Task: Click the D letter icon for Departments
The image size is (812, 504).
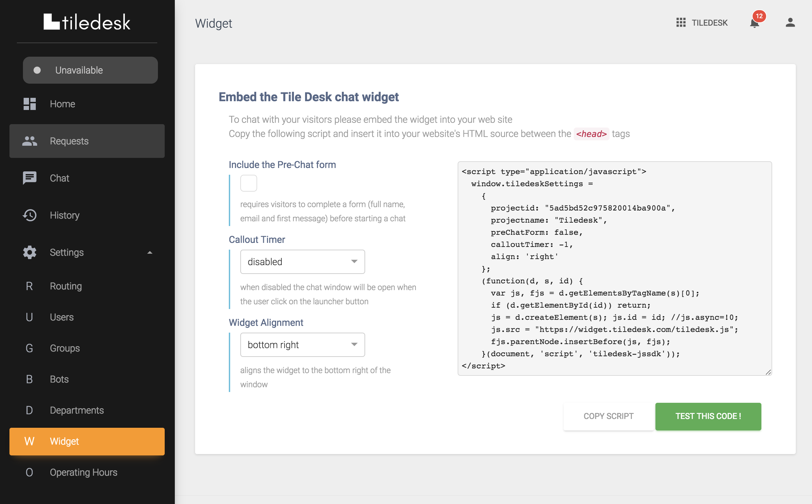Action: pyautogui.click(x=29, y=410)
